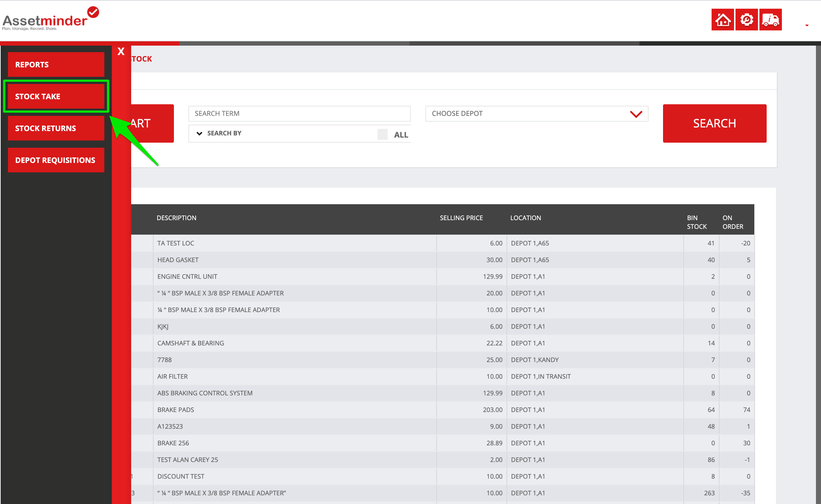This screenshot has height=504, width=821.
Task: Open the Reports menu item
Action: pyautogui.click(x=56, y=64)
